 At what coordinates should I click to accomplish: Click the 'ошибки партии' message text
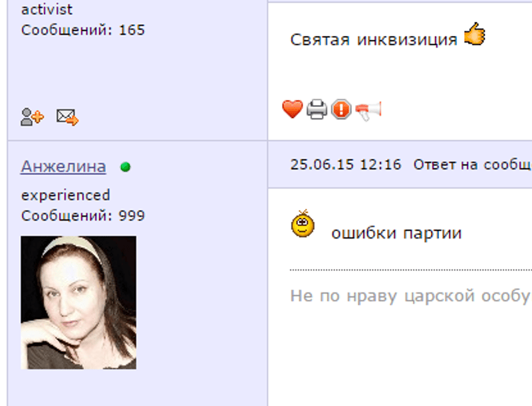(x=396, y=233)
